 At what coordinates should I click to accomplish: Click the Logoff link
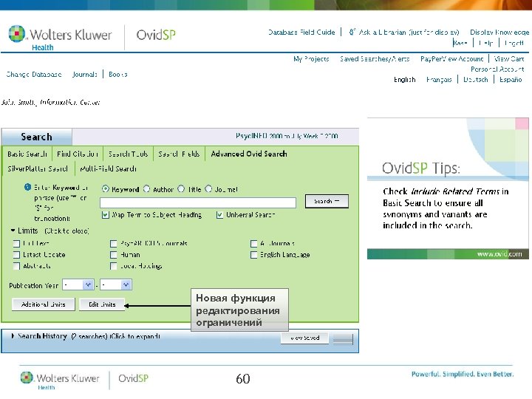pyautogui.click(x=514, y=43)
